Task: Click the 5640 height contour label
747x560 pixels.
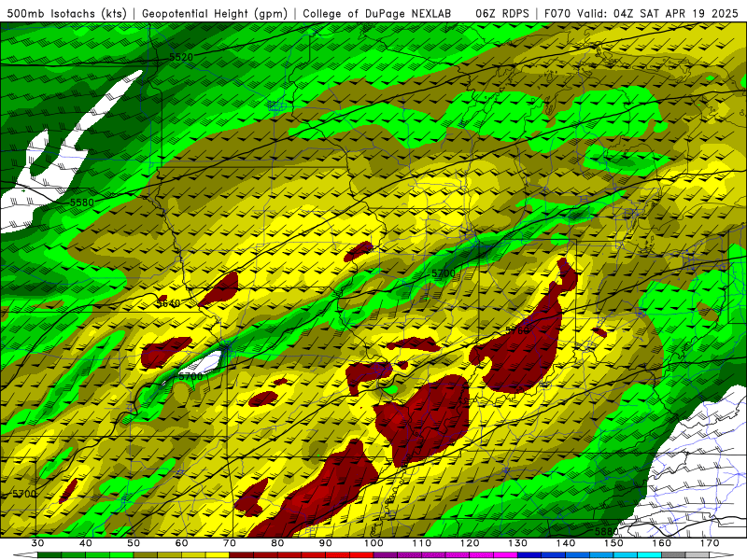Action: click(168, 303)
